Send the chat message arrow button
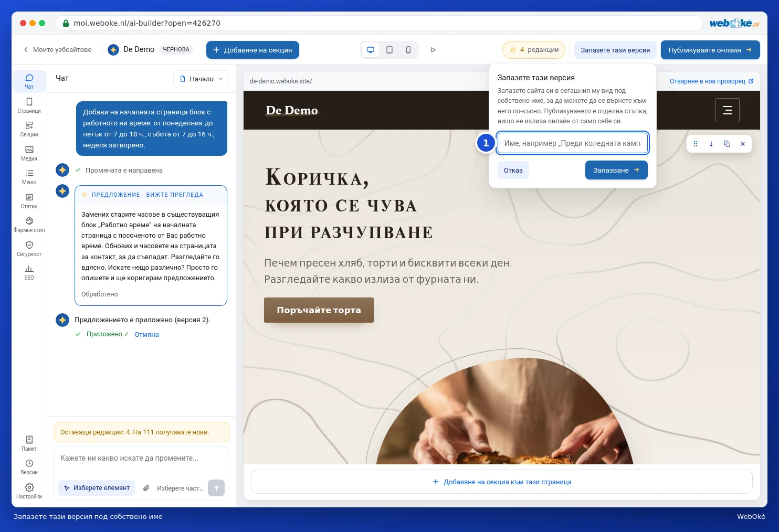This screenshot has height=532, width=779. (216, 488)
